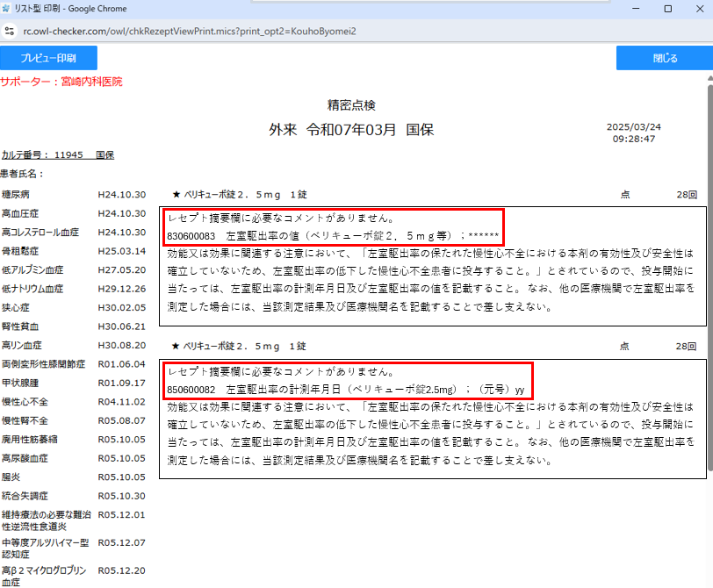Select the 高尿酸血症 row
Screen dimensions: 713x588
tap(74, 458)
